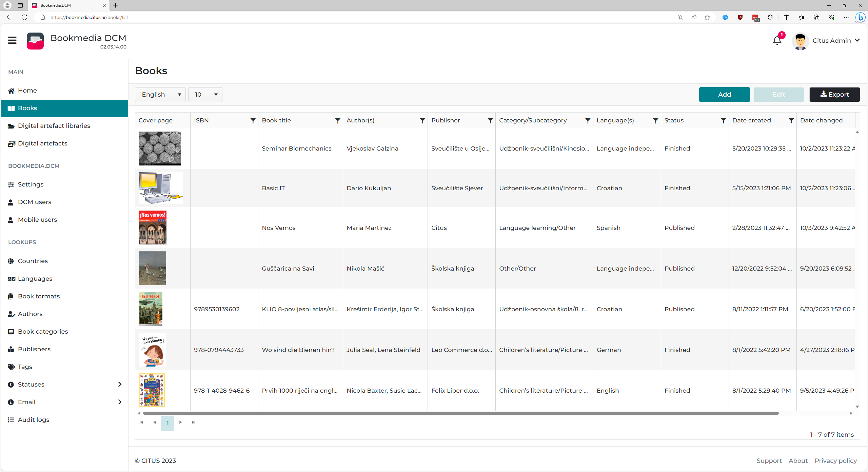Go to Audit logs in sidebar
Image resolution: width=868 pixels, height=472 pixels.
click(x=34, y=420)
